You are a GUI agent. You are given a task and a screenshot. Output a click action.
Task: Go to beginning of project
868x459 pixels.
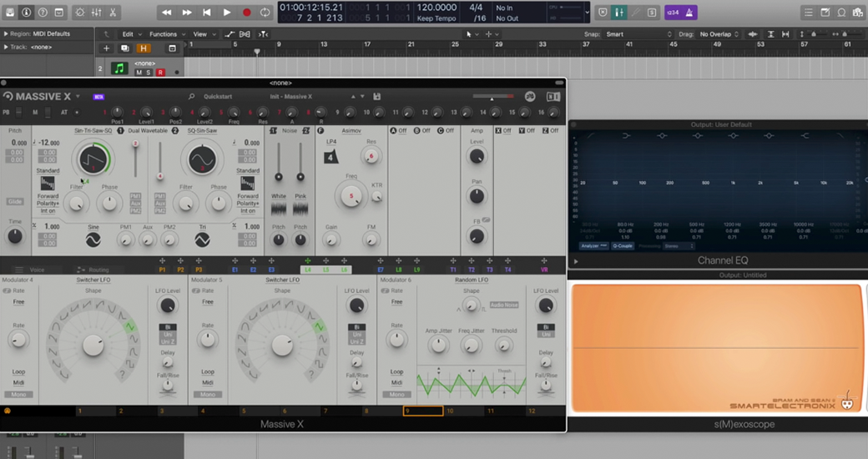[206, 13]
